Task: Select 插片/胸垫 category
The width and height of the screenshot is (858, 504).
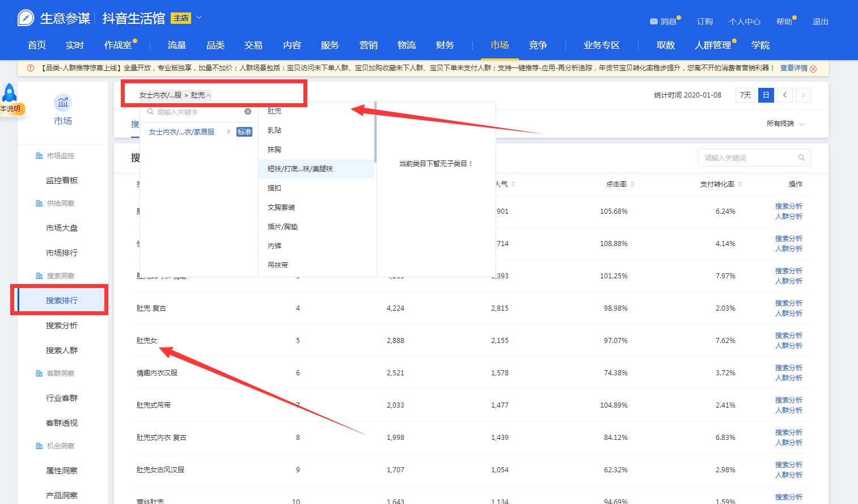Action: [x=282, y=227]
